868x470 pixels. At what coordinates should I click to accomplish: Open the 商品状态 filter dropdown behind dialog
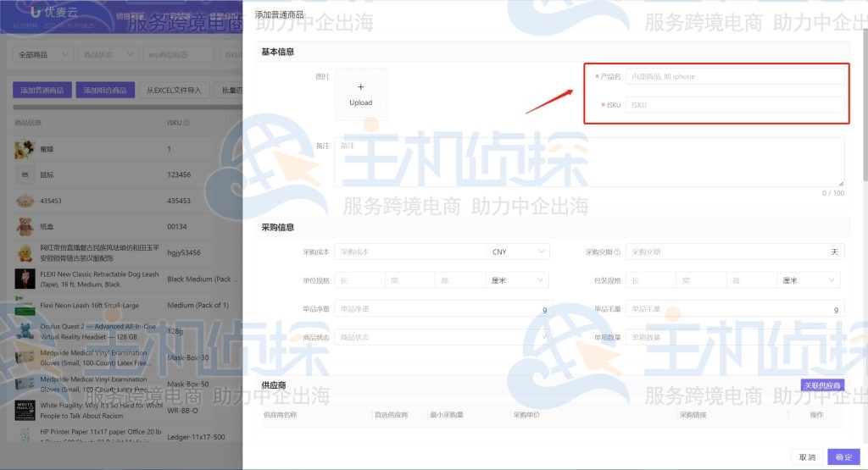108,55
